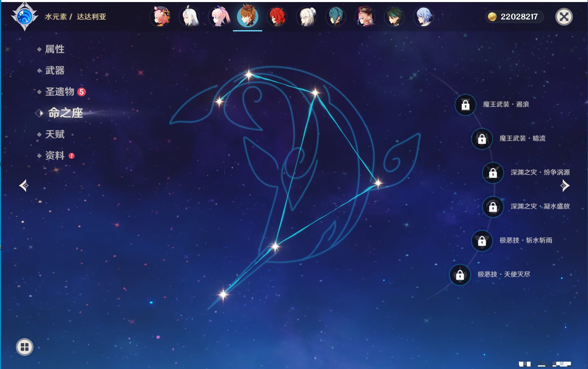This screenshot has width=588, height=369.
Task: Open constellation text 极恶技·天使灭尽
Action: [x=504, y=274]
